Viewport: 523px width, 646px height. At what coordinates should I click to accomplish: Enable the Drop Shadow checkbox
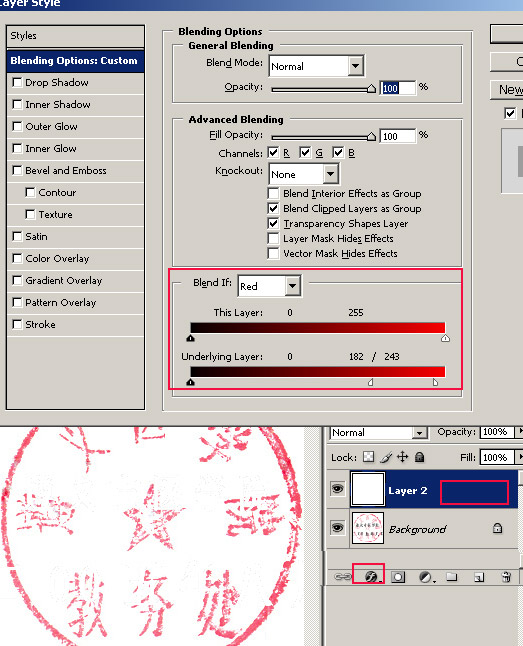(x=17, y=82)
